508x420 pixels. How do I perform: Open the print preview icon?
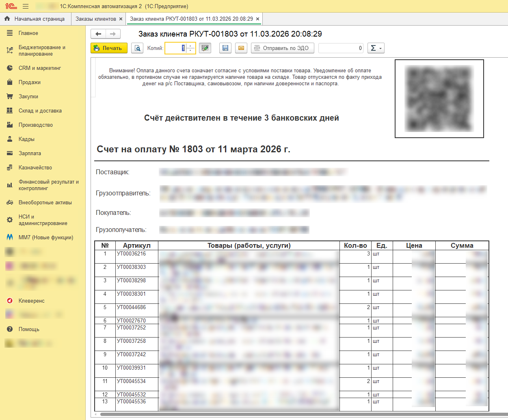pos(138,48)
